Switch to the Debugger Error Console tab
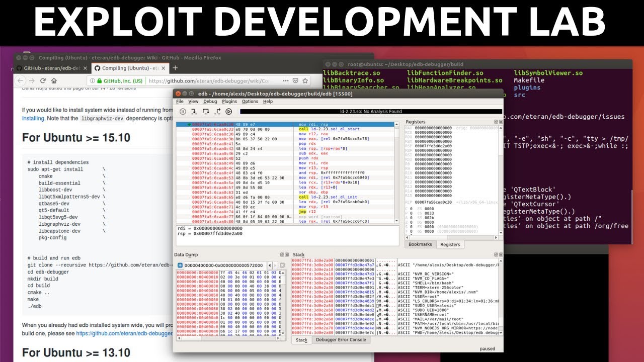 (341, 339)
